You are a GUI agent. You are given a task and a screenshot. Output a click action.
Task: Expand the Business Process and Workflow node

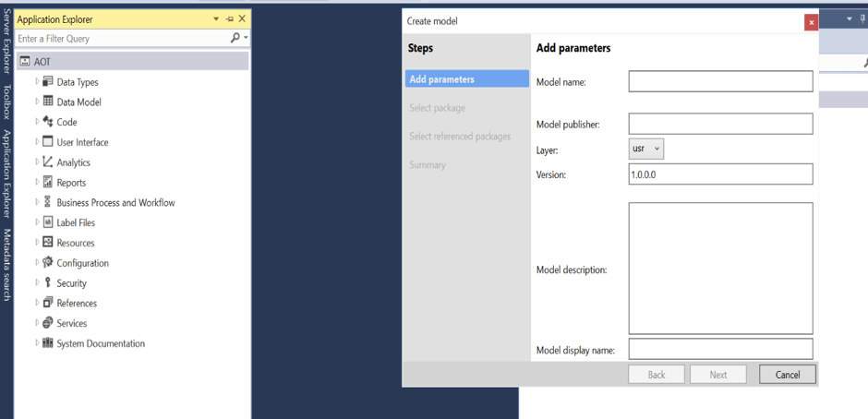(37, 202)
